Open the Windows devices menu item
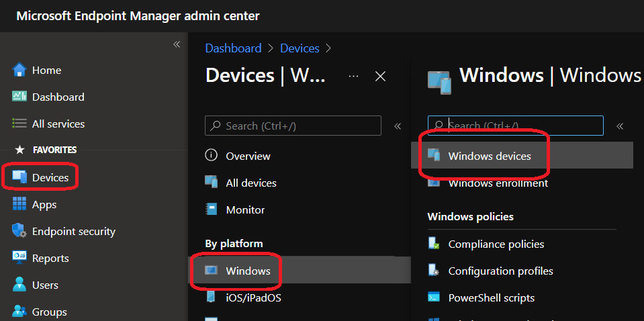The height and width of the screenshot is (321, 644). pos(489,156)
